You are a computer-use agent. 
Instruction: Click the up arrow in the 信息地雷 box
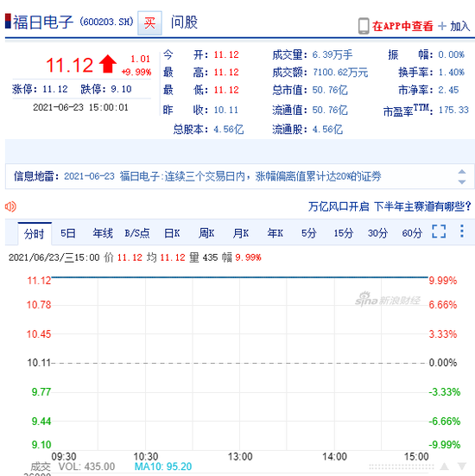pyautogui.click(x=462, y=172)
